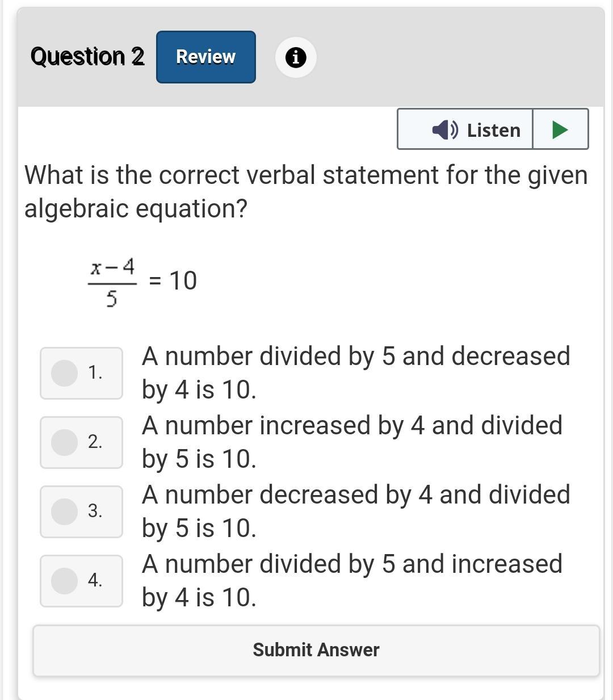
Task: Pick radio button for option 4
Action: tap(65, 581)
